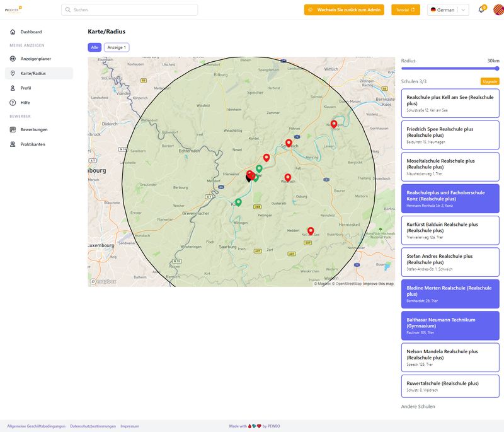Select the red pin between Trier and Schweich
Viewport: 504px width, 432px height.
(266, 158)
